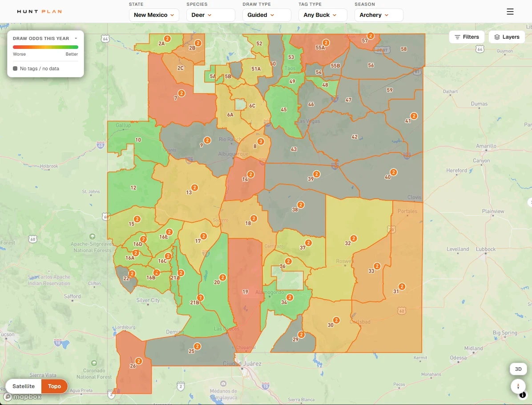Open the Species dropdown showing Deer
The image size is (532, 405).
(211, 15)
